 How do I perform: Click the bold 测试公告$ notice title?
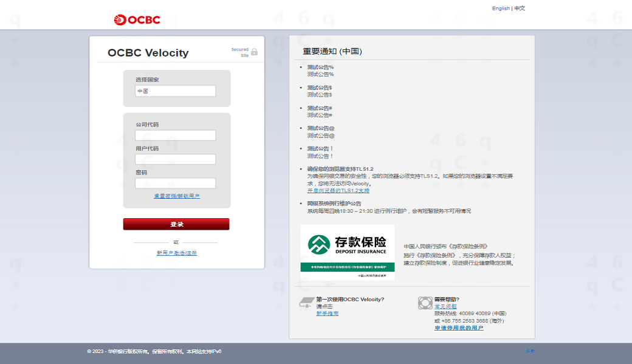pyautogui.click(x=320, y=88)
